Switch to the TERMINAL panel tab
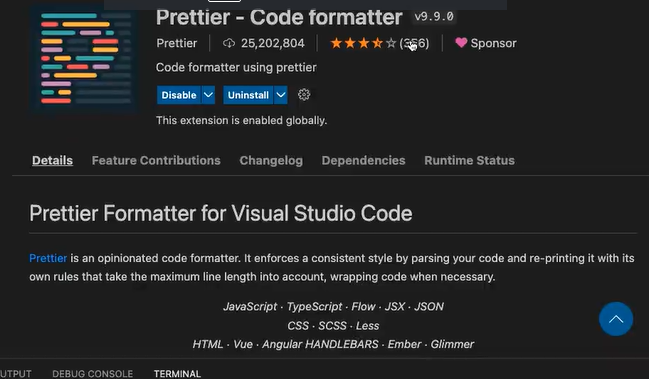649x379 pixels. [177, 374]
